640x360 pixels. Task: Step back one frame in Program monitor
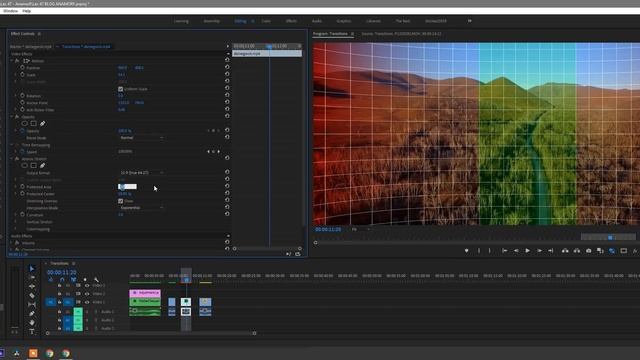click(x=516, y=251)
